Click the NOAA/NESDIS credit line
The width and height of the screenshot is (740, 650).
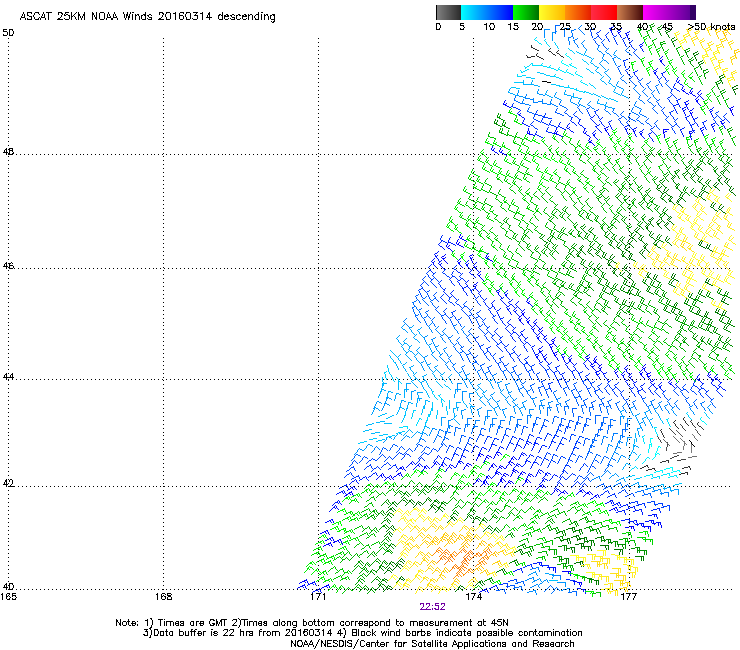432,644
